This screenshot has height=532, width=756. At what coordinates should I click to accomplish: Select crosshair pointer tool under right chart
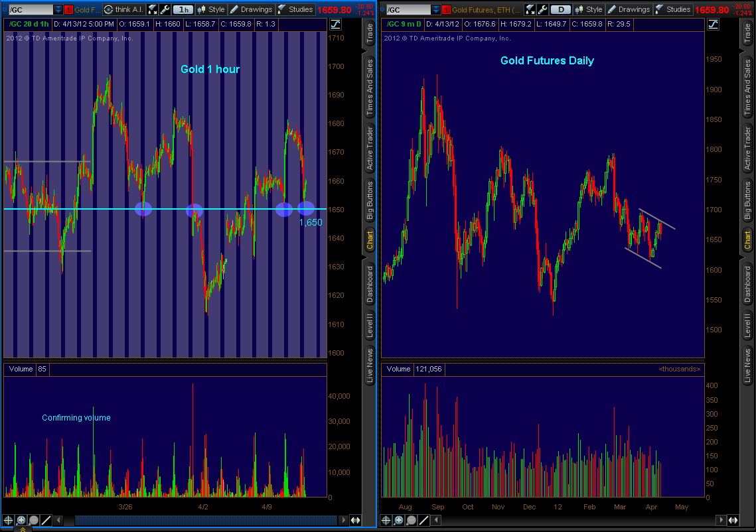click(386, 521)
